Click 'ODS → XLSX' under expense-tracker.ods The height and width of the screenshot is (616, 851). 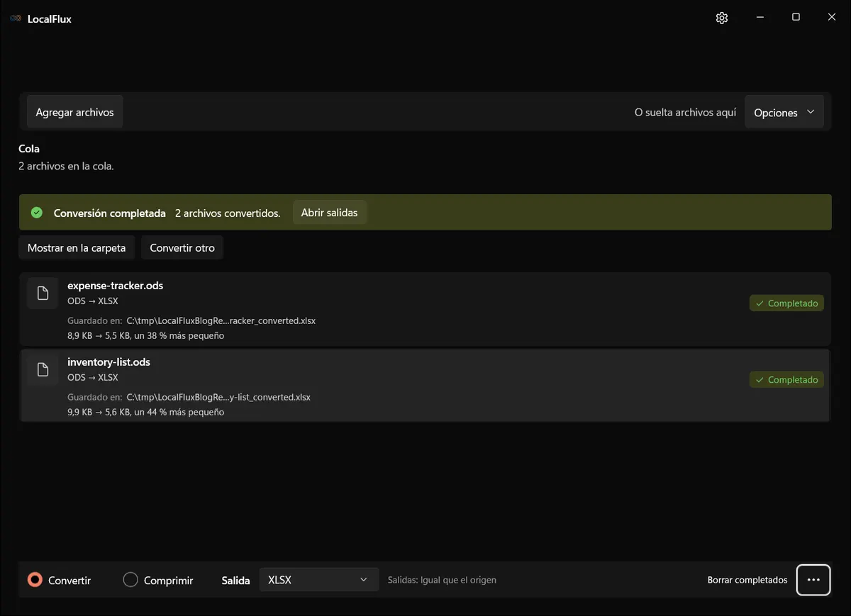tap(93, 301)
